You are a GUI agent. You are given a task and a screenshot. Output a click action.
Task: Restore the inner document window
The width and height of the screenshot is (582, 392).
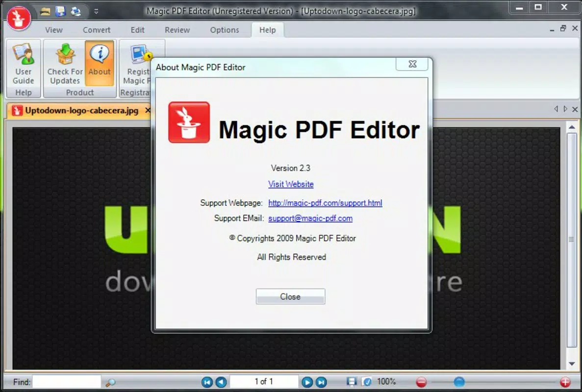click(x=563, y=28)
